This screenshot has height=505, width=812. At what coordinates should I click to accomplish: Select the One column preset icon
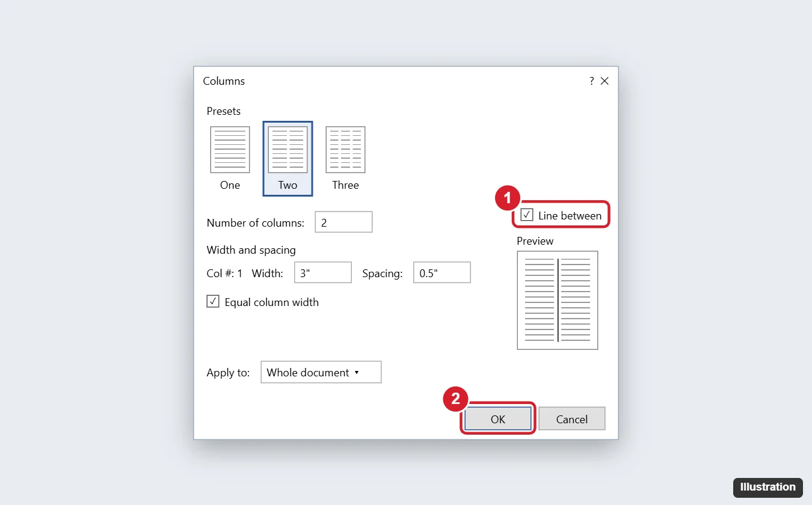coord(230,150)
